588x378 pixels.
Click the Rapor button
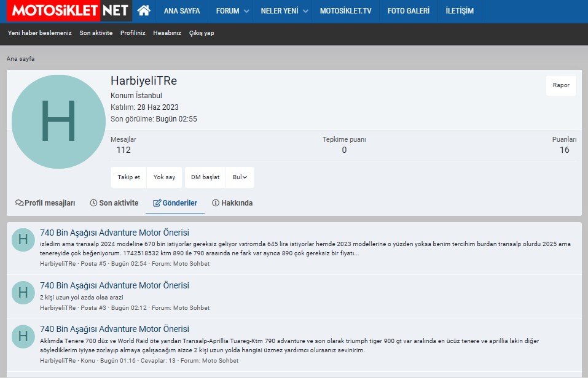click(561, 85)
